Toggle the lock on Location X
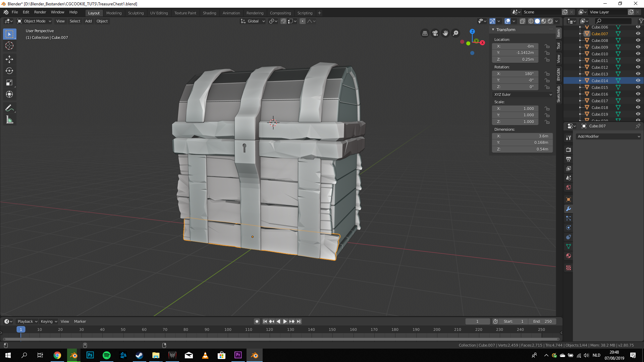 click(x=547, y=46)
